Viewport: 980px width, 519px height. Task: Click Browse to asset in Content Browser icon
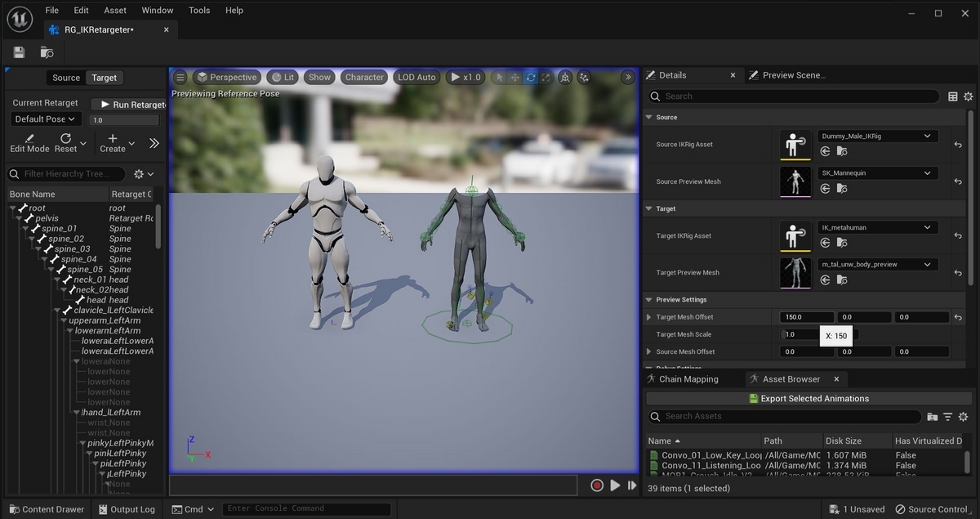pyautogui.click(x=47, y=52)
